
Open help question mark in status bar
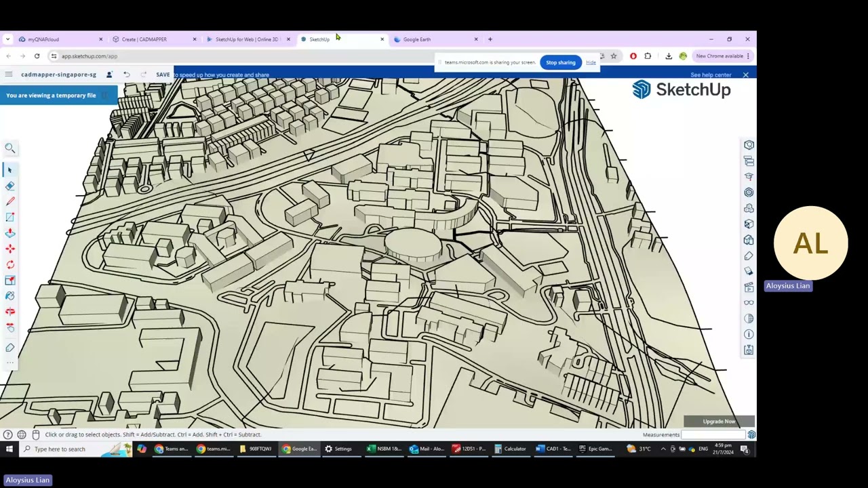click(7, 435)
